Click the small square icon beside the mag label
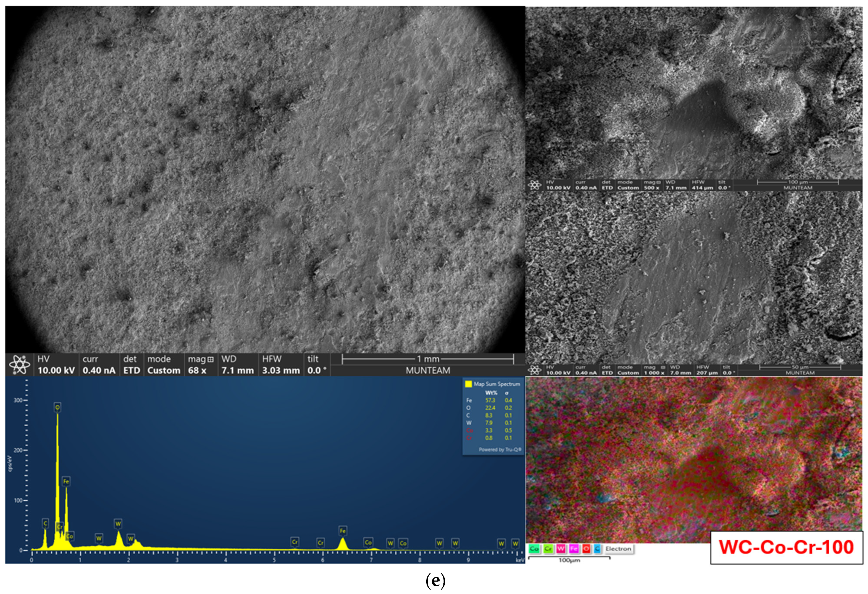 pyautogui.click(x=211, y=359)
